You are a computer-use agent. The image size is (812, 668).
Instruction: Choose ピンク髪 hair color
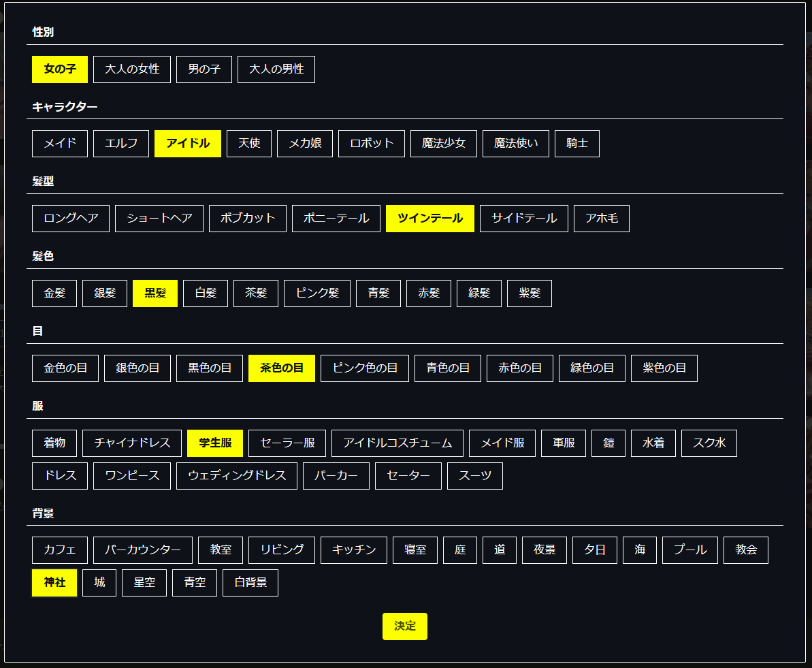coord(317,293)
